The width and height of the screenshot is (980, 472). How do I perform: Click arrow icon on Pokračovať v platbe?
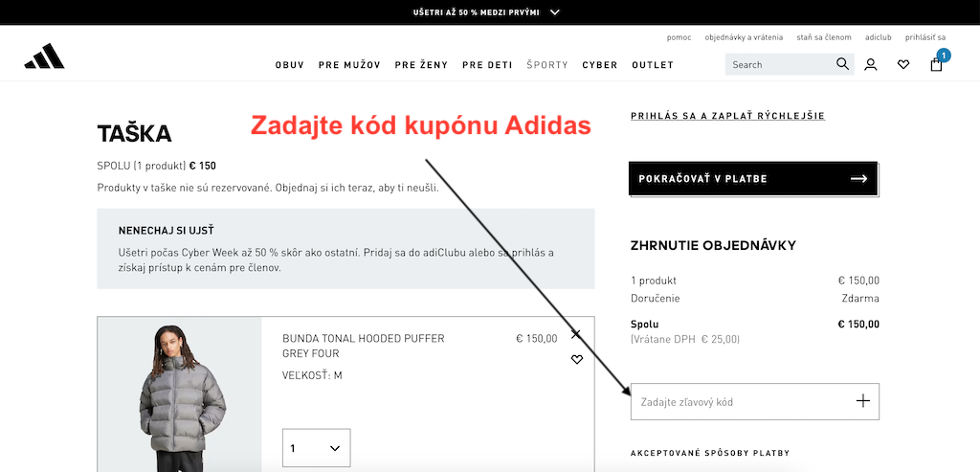859,179
